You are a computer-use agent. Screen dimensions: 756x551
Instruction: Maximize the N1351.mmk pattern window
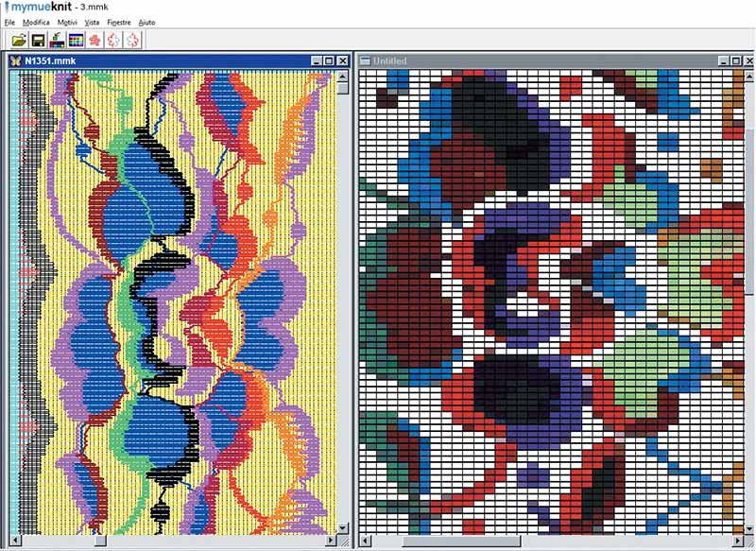[x=328, y=60]
